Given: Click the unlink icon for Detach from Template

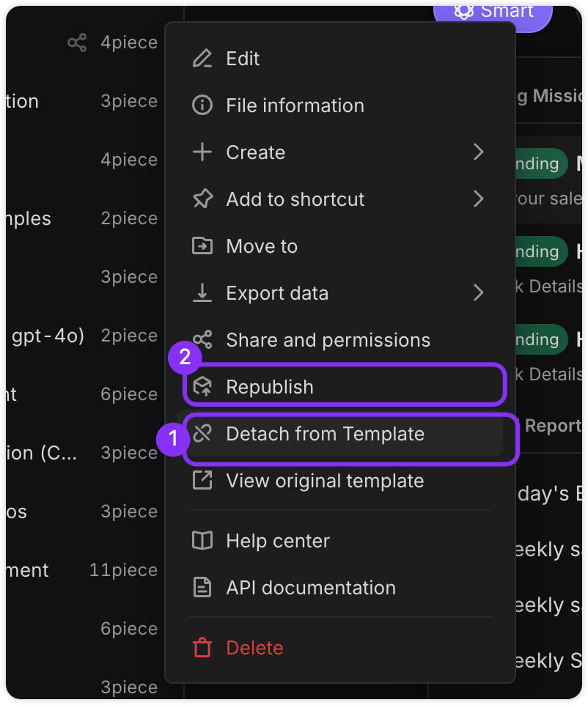Looking at the screenshot, I should tap(202, 433).
